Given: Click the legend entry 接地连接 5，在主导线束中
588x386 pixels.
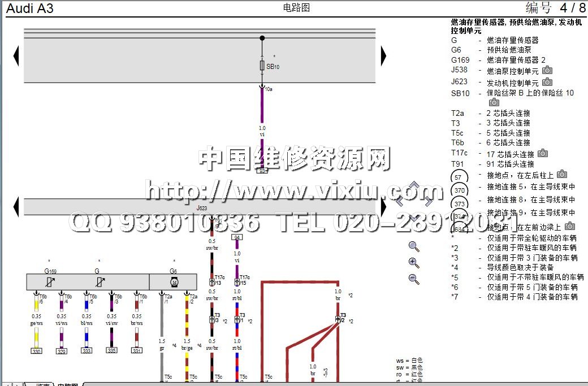Looking at the screenshot, I should click(x=531, y=187).
